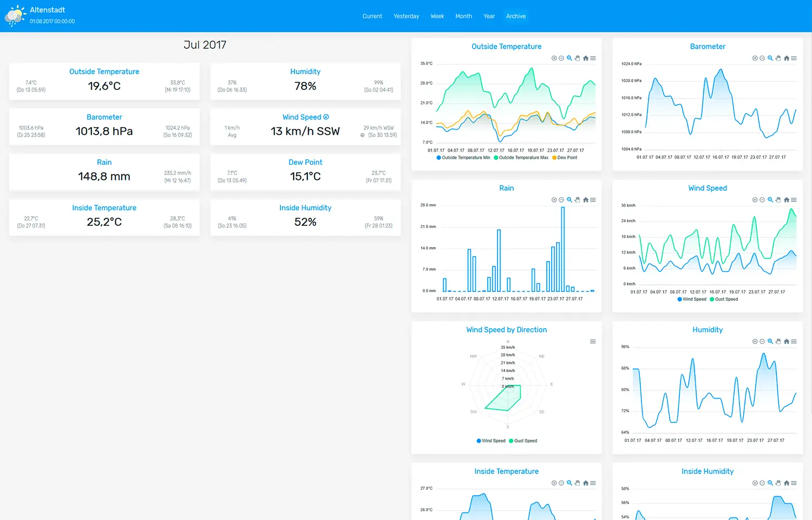Click the 1013,8 hPa barometer value
The height and width of the screenshot is (520, 812).
(104, 131)
